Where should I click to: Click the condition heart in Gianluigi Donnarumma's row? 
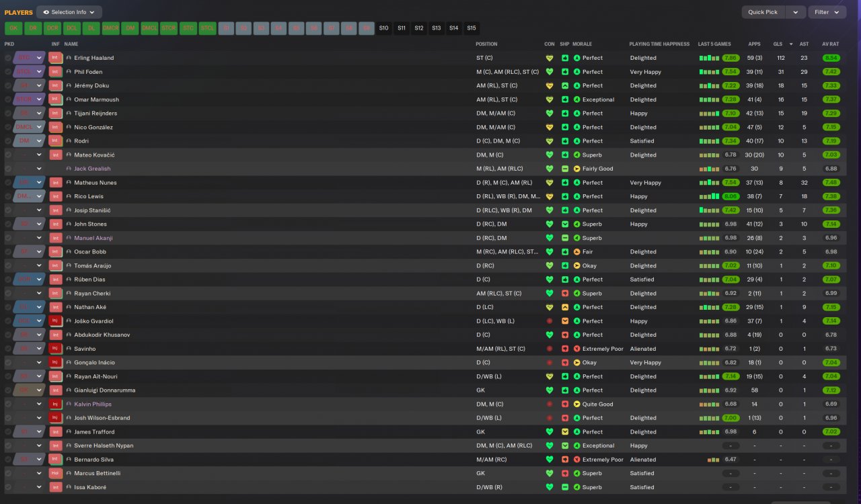tap(550, 390)
